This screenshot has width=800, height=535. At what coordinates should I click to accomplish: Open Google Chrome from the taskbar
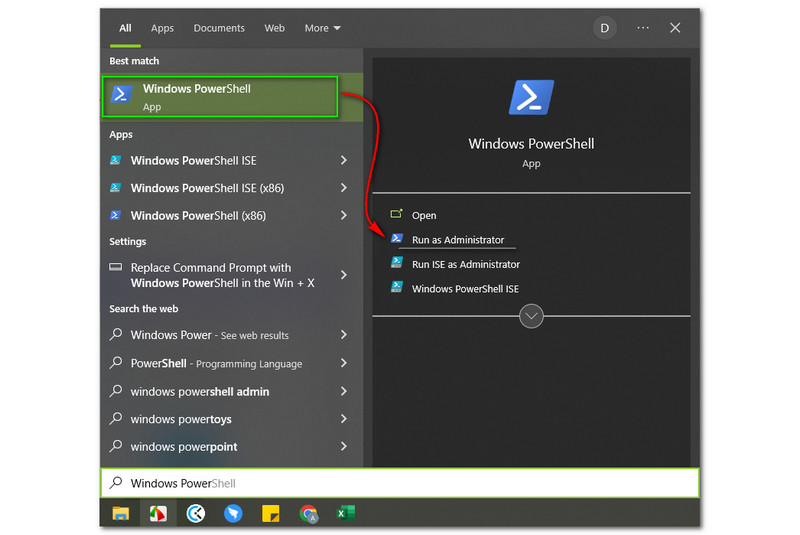[x=309, y=513]
